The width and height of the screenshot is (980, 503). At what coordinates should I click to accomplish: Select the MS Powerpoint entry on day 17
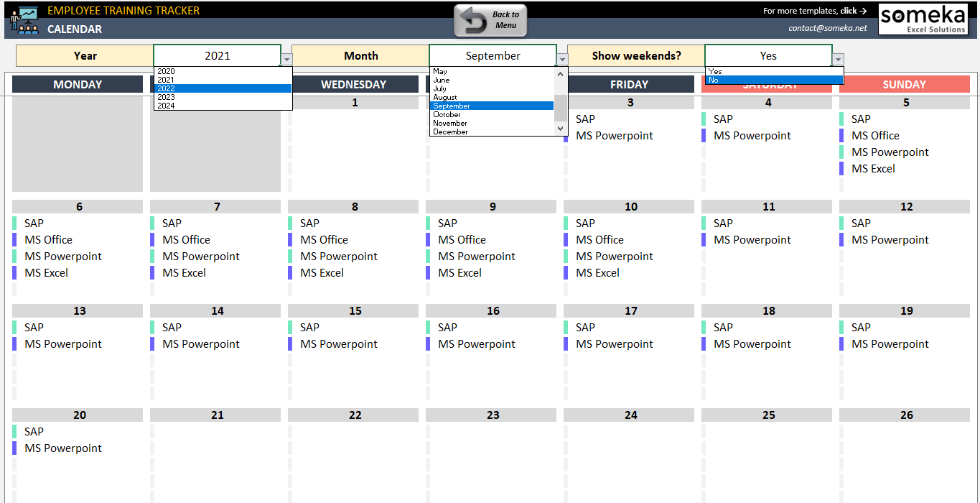615,343
